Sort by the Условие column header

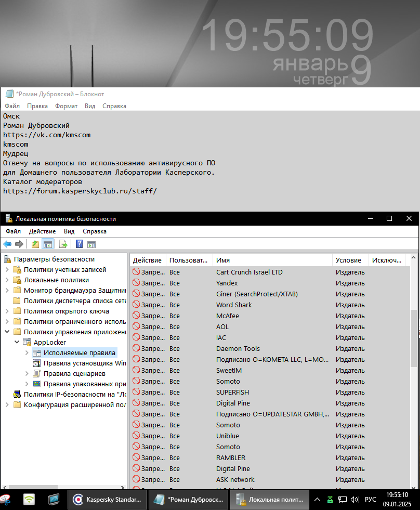tap(350, 260)
